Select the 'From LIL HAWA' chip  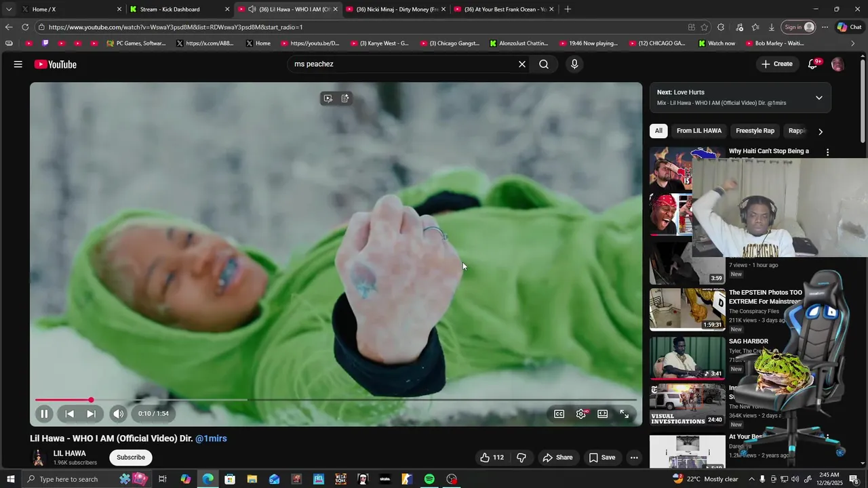pyautogui.click(x=699, y=131)
